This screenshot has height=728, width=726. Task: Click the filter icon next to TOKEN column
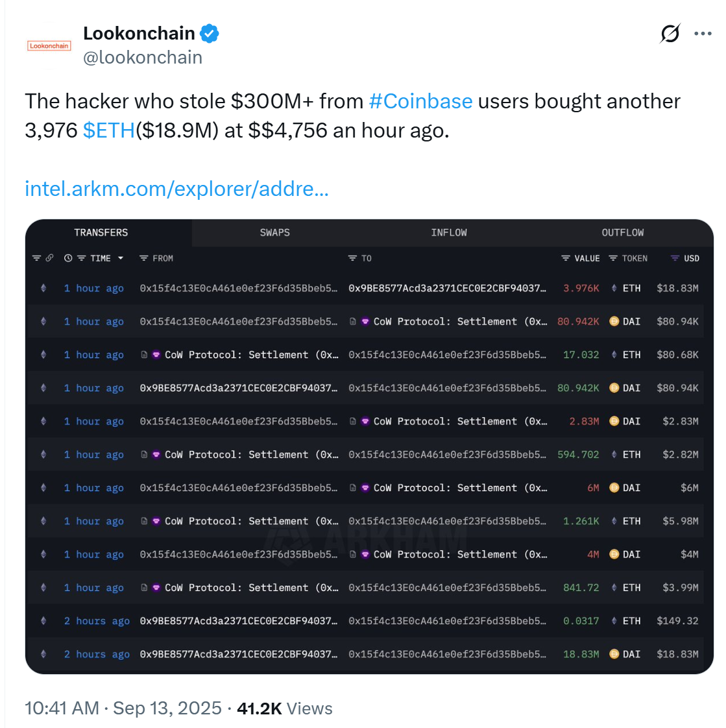(x=612, y=258)
